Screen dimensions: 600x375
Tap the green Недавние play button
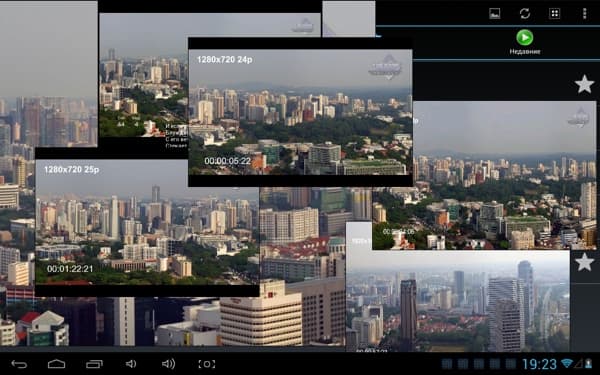[x=525, y=38]
